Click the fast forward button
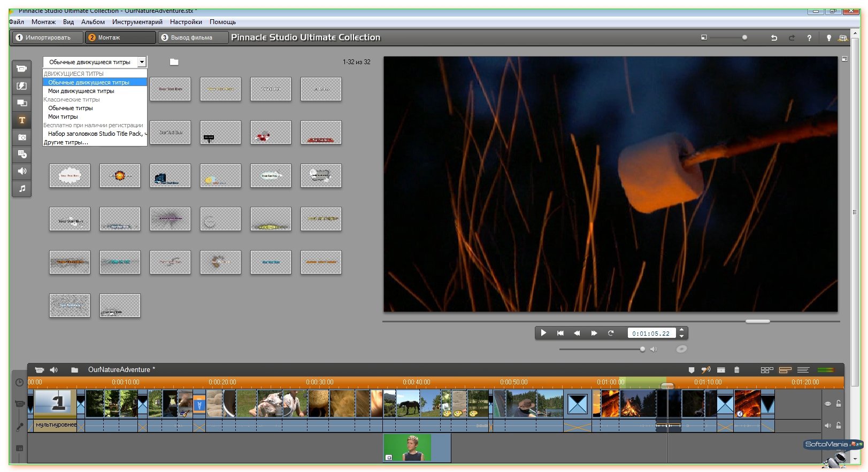Screen dimensions: 868x472 (x=594, y=333)
